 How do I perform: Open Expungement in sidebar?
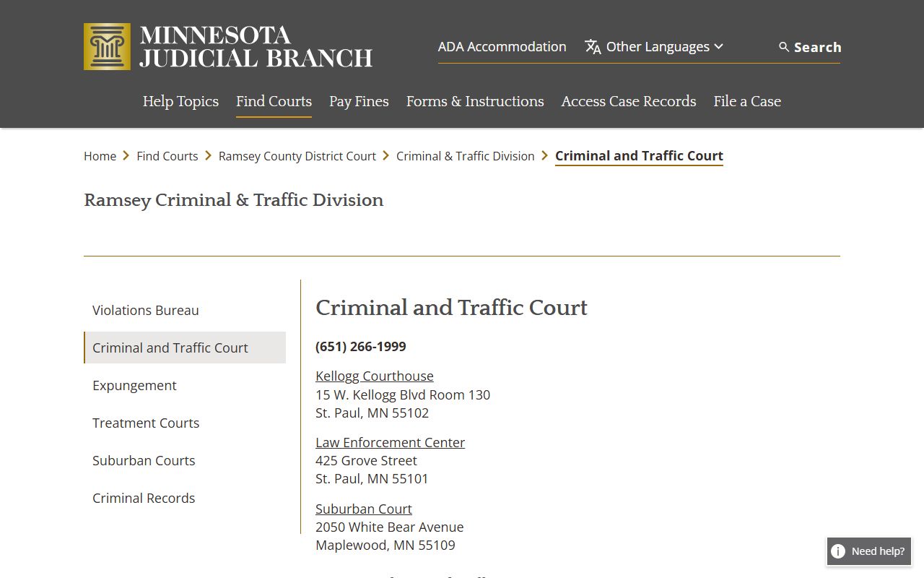pyautogui.click(x=185, y=385)
